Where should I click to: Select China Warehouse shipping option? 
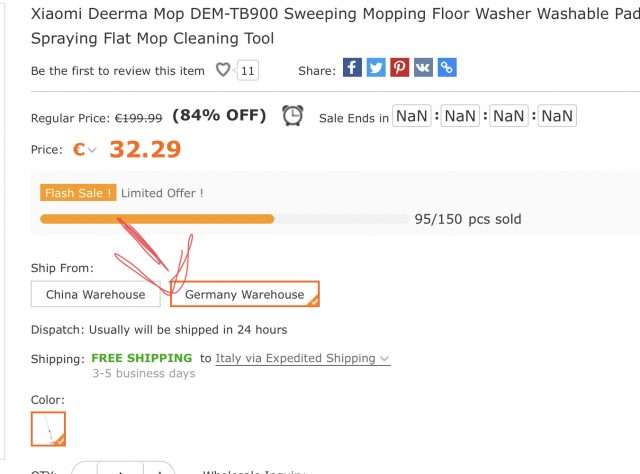(x=96, y=294)
